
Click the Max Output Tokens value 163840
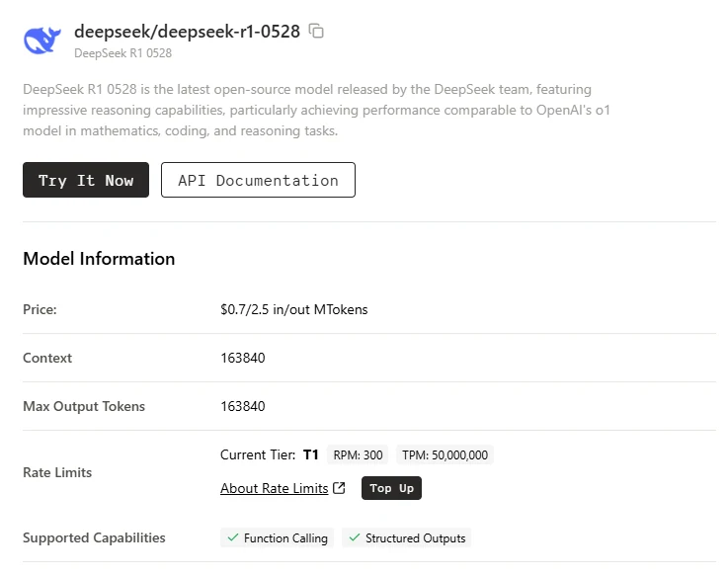243,406
